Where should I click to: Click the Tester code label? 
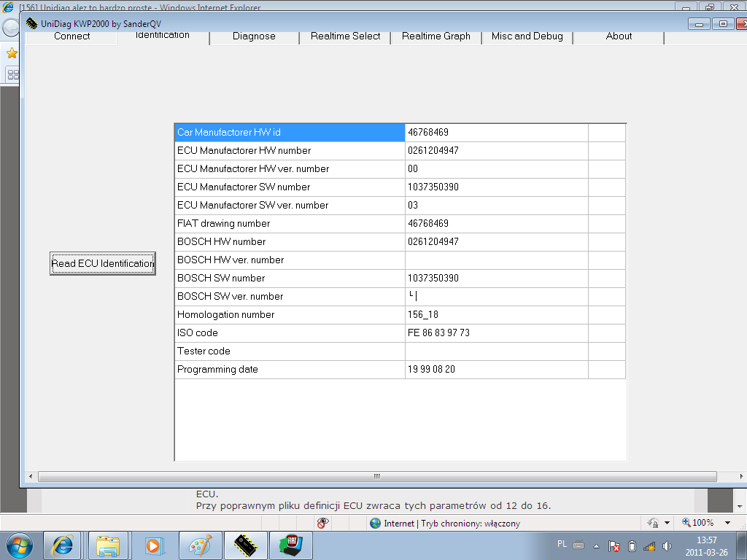click(x=204, y=351)
